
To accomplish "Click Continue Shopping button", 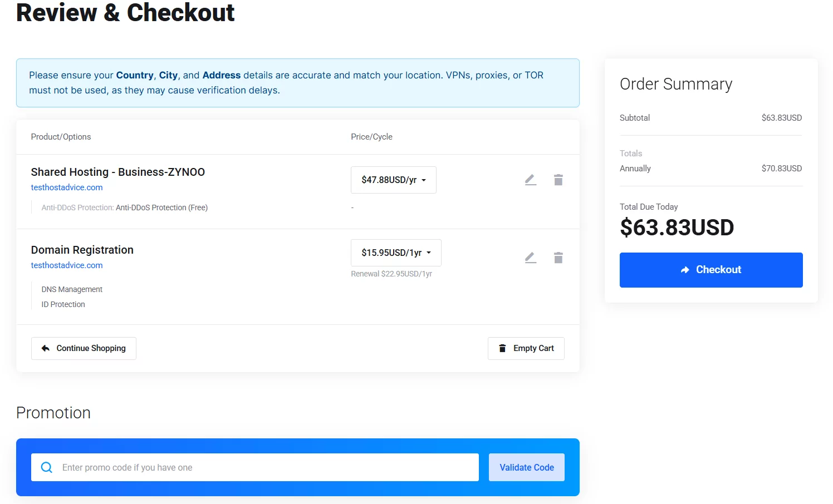I will [84, 348].
